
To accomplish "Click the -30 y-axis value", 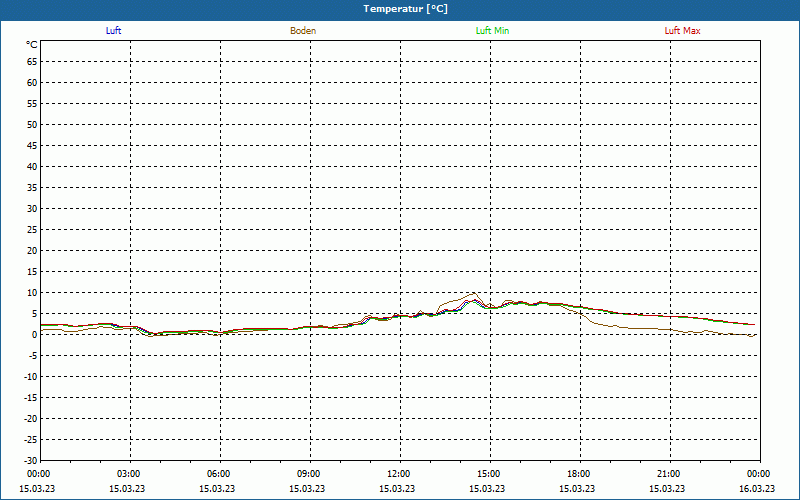I will (31, 460).
